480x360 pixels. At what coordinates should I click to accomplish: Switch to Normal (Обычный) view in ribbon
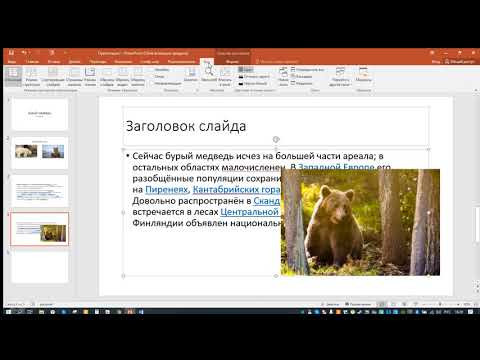13,77
